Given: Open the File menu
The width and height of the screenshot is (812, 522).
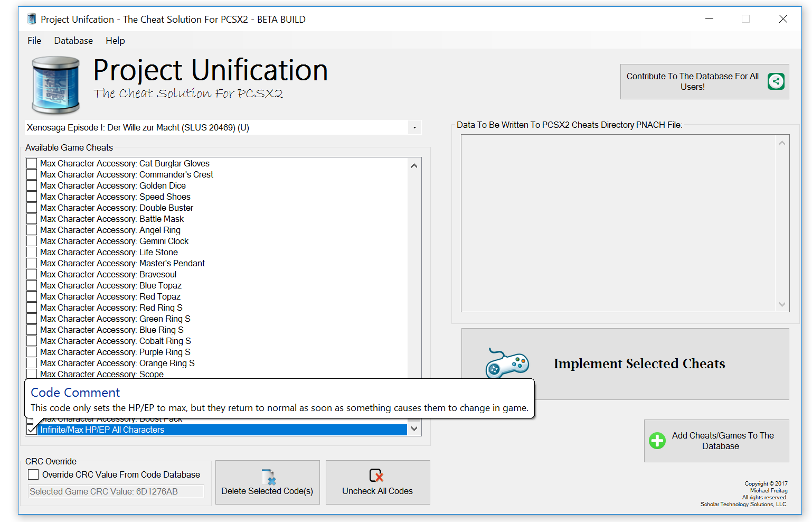Looking at the screenshot, I should click(34, 41).
